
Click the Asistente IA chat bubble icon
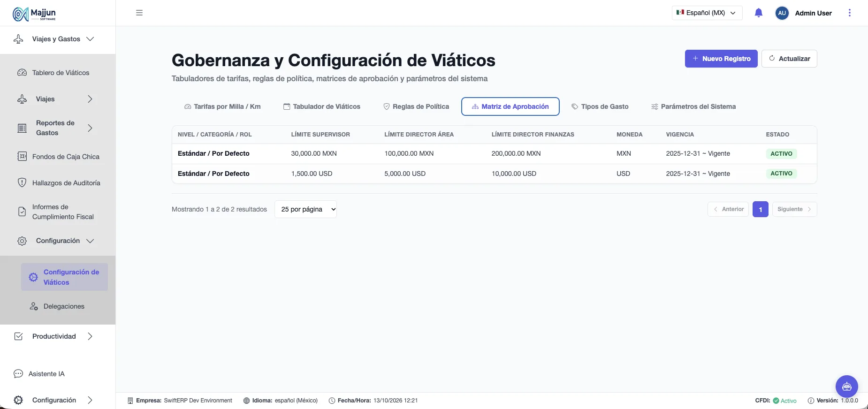[18, 374]
